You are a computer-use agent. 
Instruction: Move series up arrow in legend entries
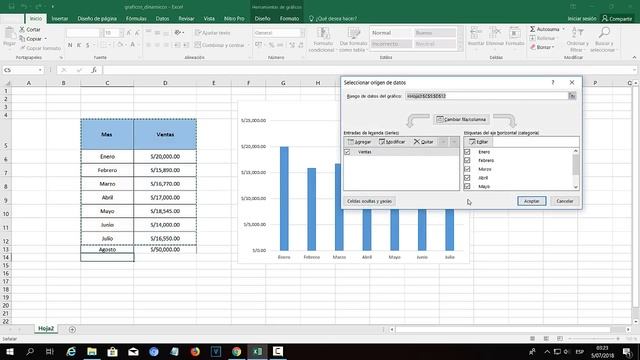(x=443, y=142)
